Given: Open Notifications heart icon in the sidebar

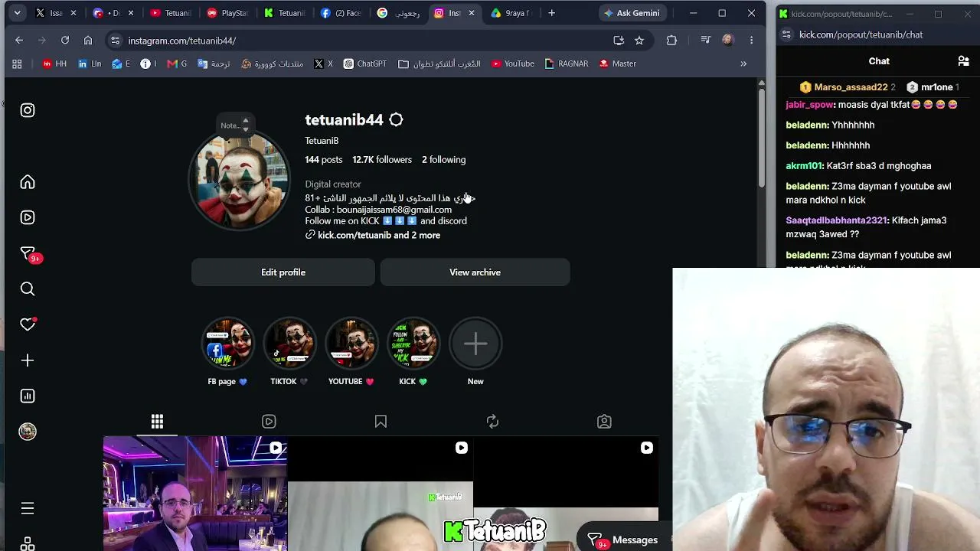Looking at the screenshot, I should [28, 324].
